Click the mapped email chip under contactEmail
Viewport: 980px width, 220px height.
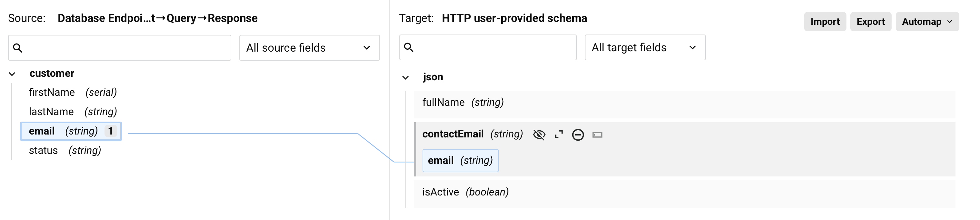pos(460,161)
